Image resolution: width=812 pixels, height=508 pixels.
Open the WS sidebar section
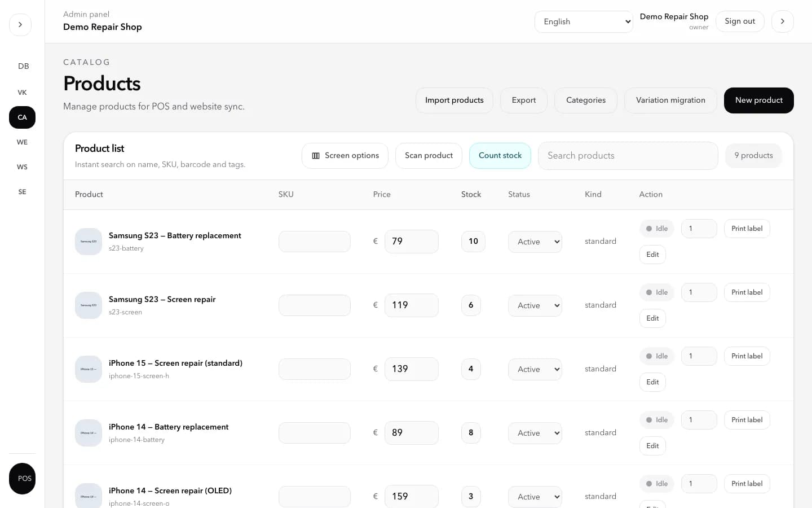click(x=23, y=167)
